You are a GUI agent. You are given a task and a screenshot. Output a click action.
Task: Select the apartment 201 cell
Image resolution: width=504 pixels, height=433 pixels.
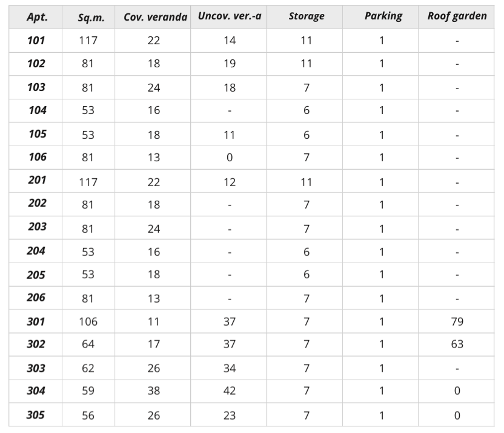tap(36, 180)
